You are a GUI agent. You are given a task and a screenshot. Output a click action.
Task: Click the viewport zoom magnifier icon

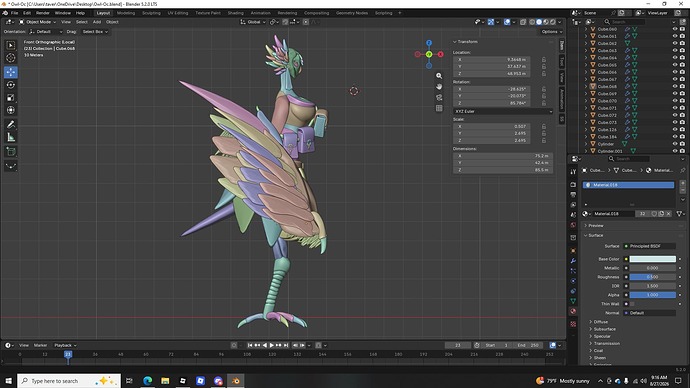[x=439, y=76]
